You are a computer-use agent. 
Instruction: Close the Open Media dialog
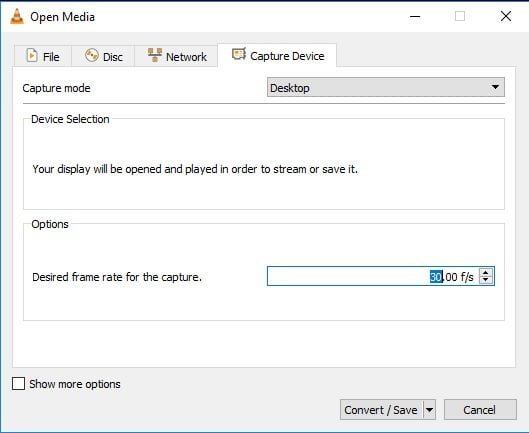click(506, 16)
